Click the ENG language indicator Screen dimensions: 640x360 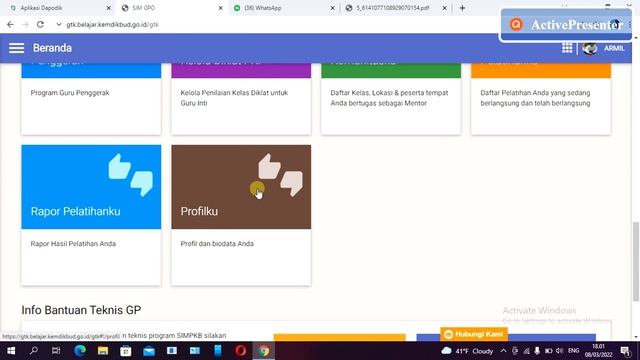[x=573, y=351]
